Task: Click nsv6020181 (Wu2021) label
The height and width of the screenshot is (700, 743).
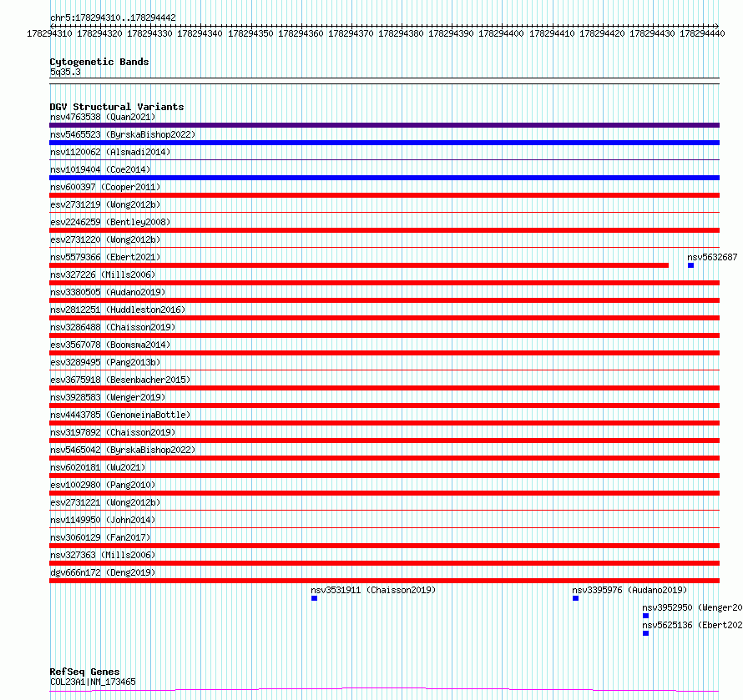Action: click(98, 467)
